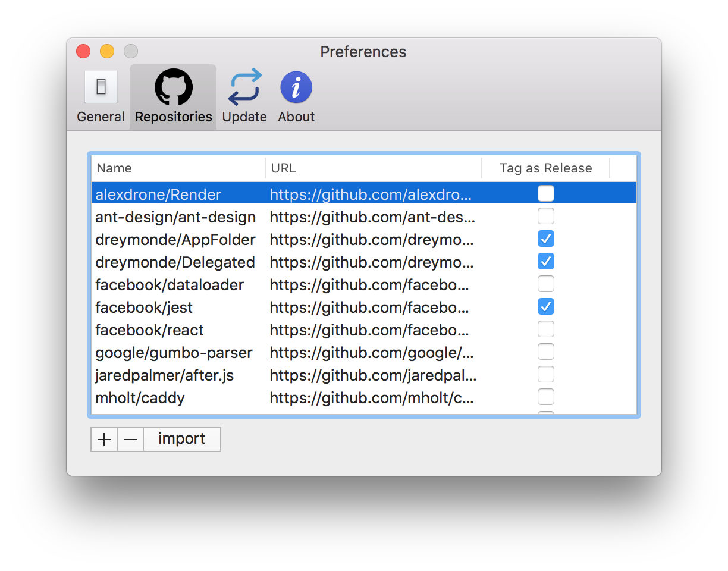728x571 pixels.
Task: Select the dreymonde/AppFolder name cell
Action: 175,240
